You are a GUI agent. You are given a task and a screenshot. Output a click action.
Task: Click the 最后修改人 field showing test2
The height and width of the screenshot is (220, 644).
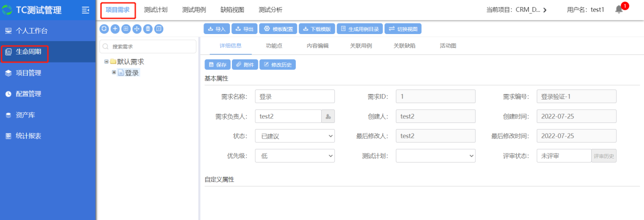(435, 136)
